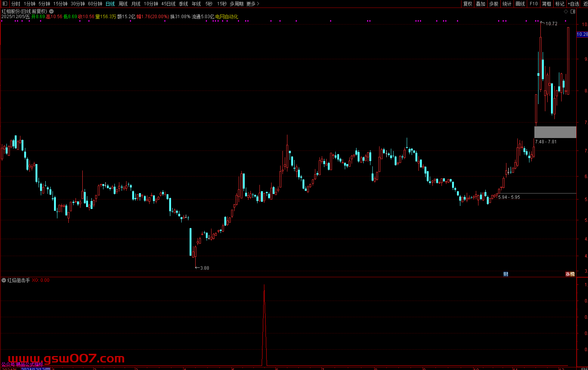Click the 涨榜 gainers badge icon
Image resolution: width=588 pixels, height=370 pixels.
570,274
